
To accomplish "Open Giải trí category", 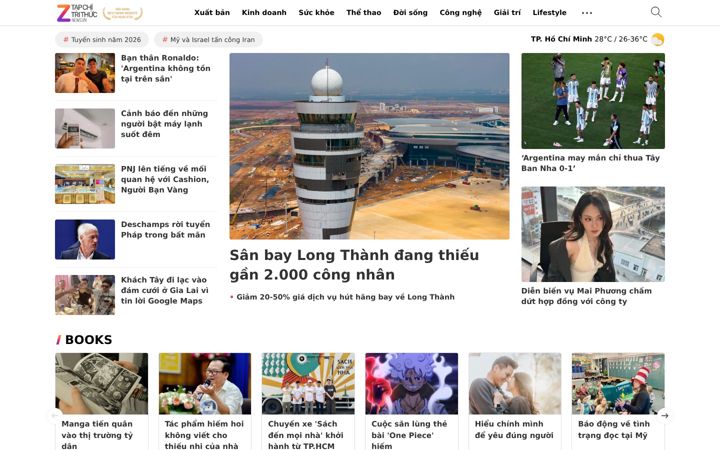I will [x=507, y=12].
